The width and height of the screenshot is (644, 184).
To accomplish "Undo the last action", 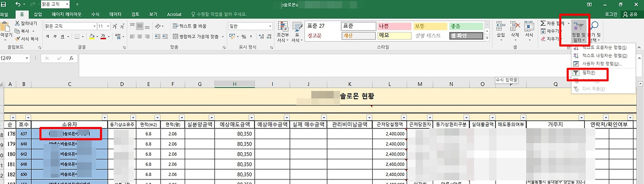I will point(18,4).
